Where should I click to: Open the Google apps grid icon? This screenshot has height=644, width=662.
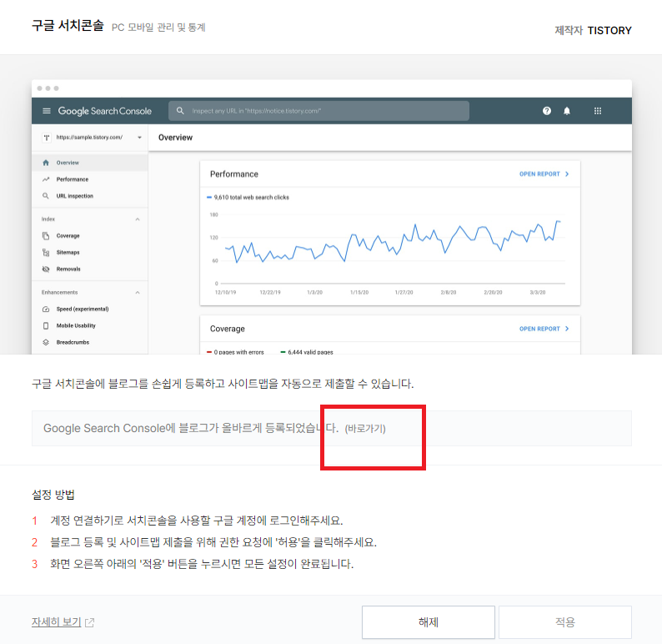[598, 111]
